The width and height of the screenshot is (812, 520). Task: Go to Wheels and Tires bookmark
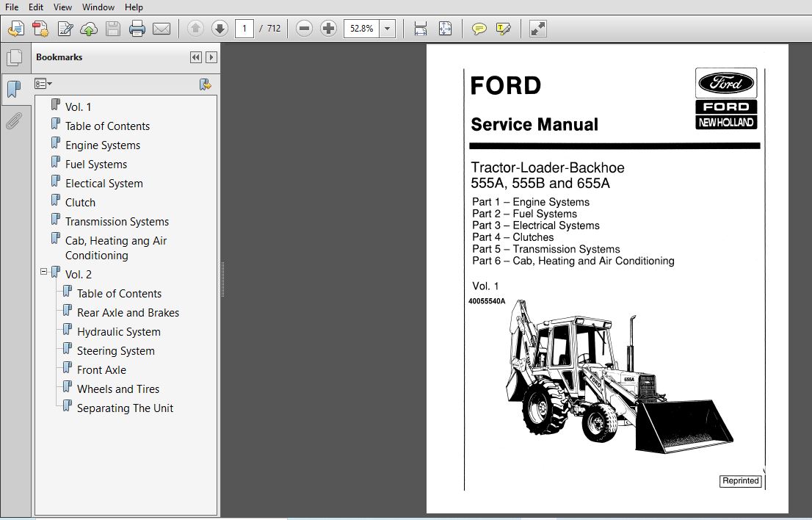click(x=118, y=389)
